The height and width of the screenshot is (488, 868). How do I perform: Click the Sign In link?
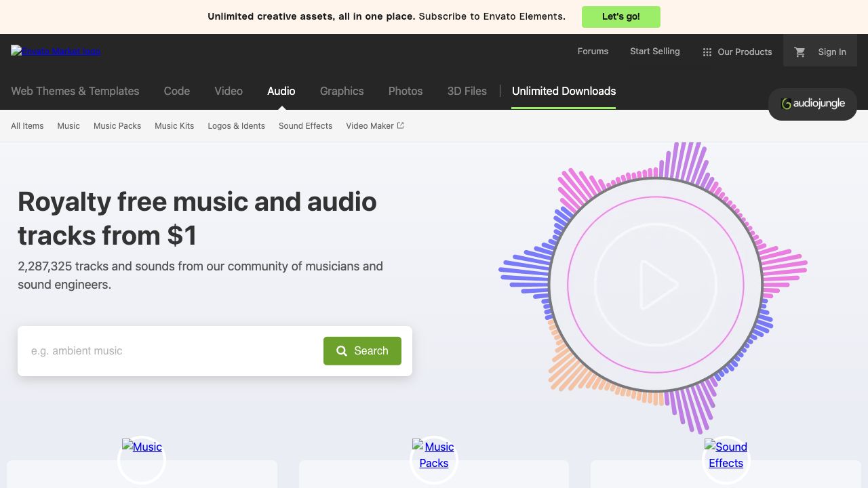click(x=831, y=52)
